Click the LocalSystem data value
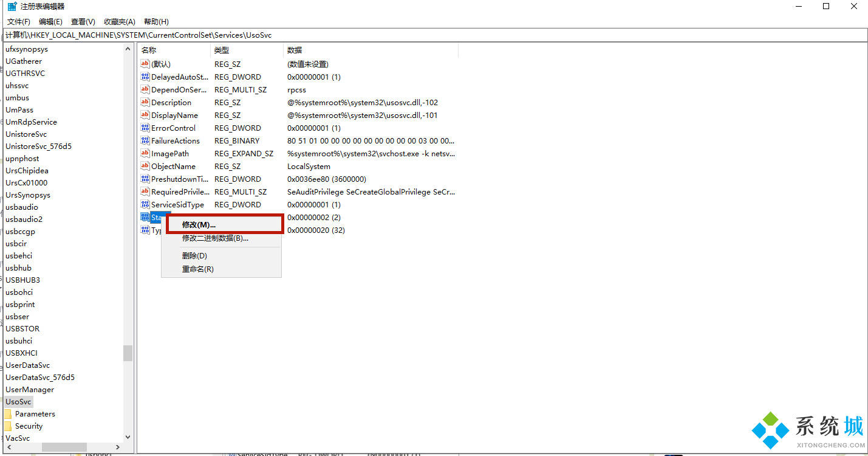The height and width of the screenshot is (456, 868). 309,167
